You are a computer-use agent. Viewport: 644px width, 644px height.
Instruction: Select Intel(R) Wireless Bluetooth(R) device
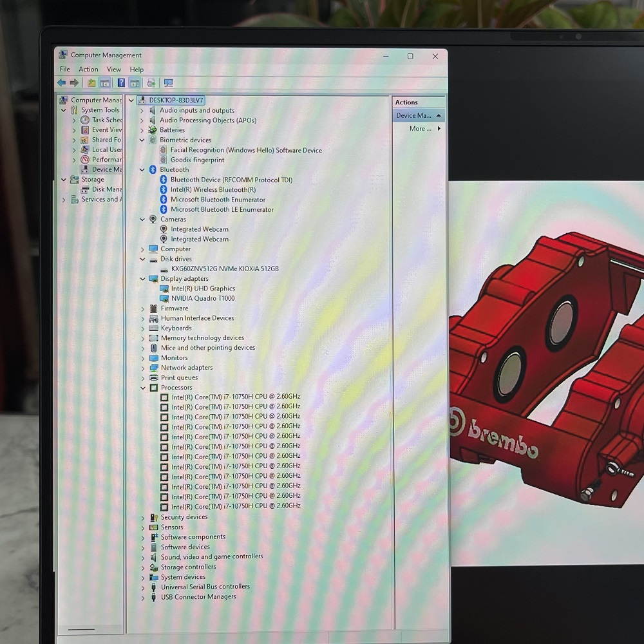point(213,190)
